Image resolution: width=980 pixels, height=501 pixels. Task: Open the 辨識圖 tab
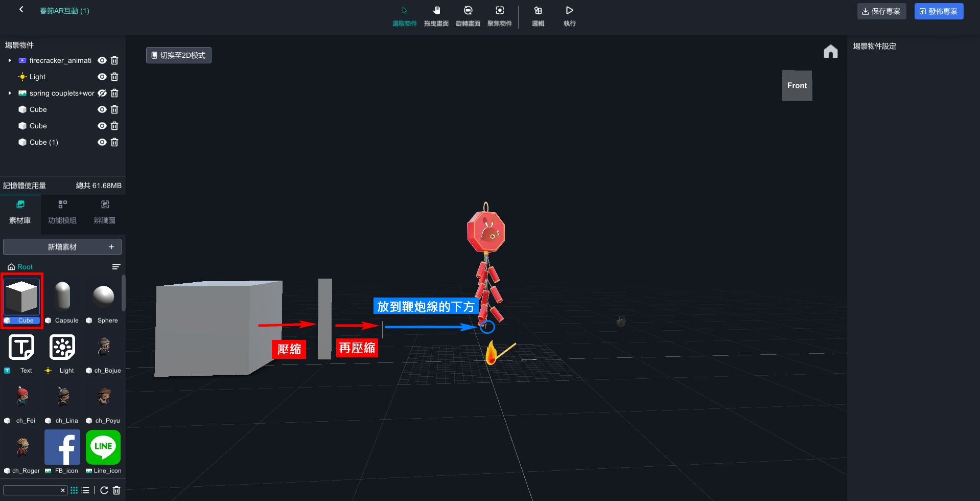[105, 212]
